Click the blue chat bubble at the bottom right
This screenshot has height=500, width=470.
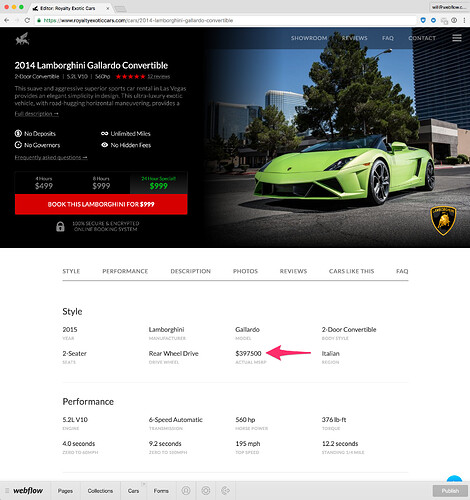[454, 479]
